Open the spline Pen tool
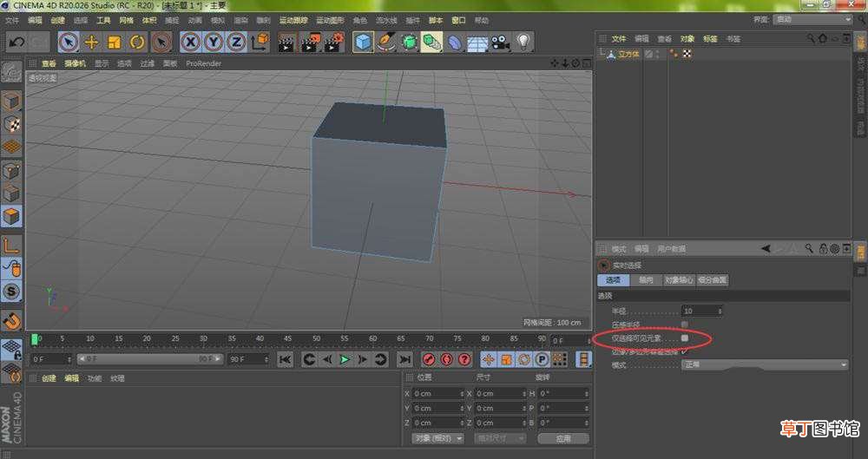The image size is (868, 459). 386,43
